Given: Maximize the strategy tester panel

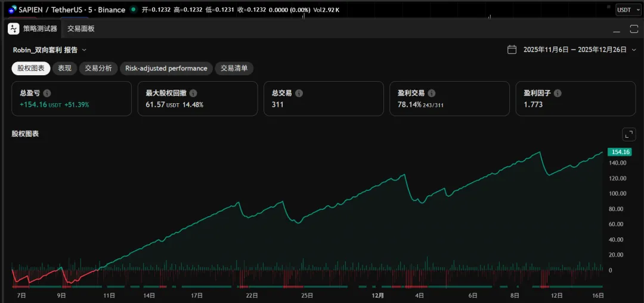Looking at the screenshot, I should [634, 29].
